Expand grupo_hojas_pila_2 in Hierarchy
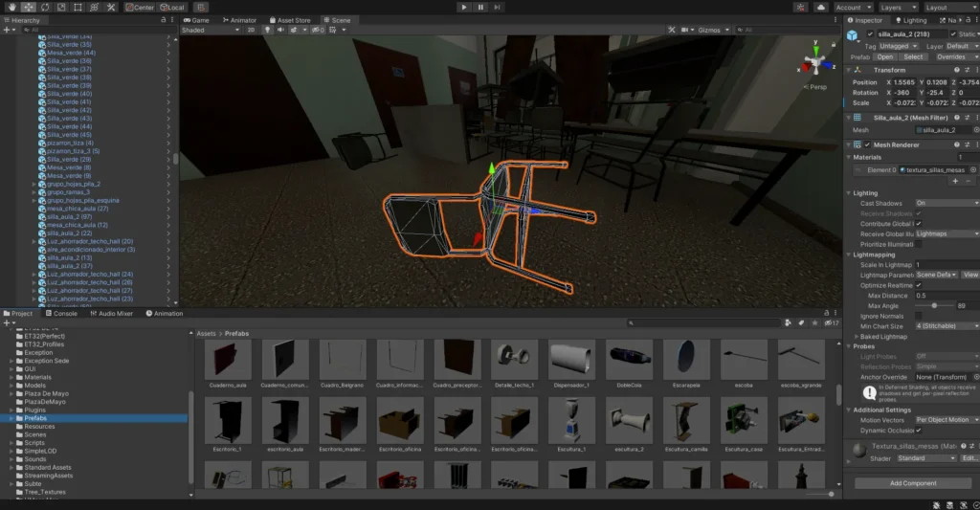The image size is (980, 510). click(x=33, y=184)
